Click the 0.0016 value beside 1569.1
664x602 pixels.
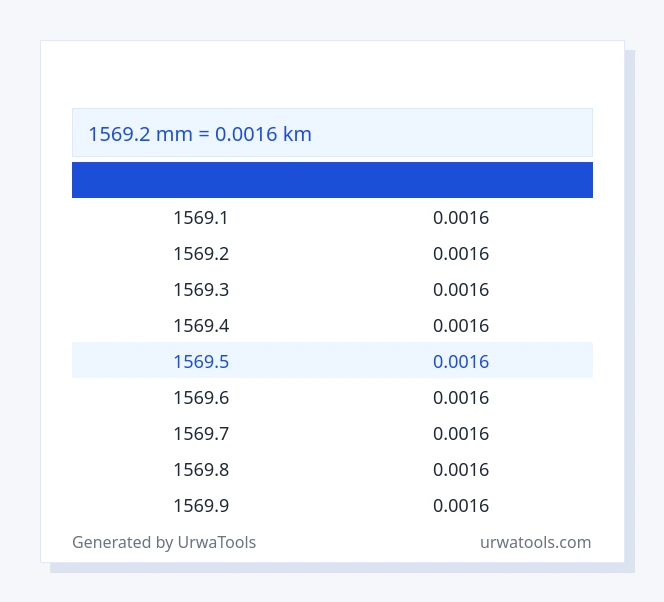pos(461,218)
